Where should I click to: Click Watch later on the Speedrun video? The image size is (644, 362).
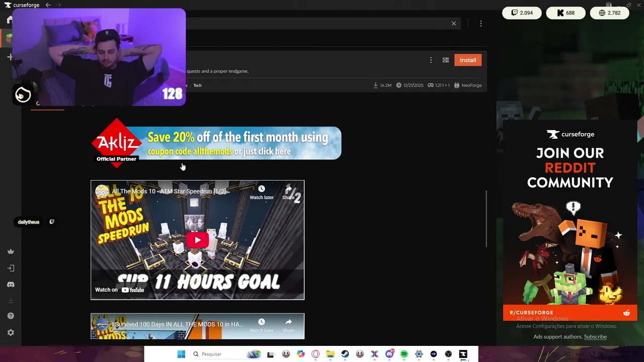(x=262, y=192)
